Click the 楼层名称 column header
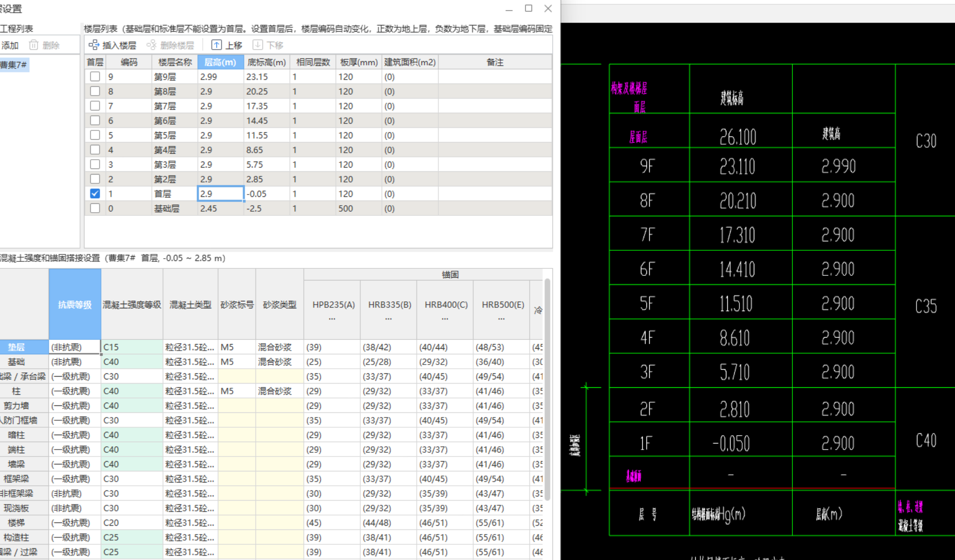The width and height of the screenshot is (955, 560). coord(175,62)
